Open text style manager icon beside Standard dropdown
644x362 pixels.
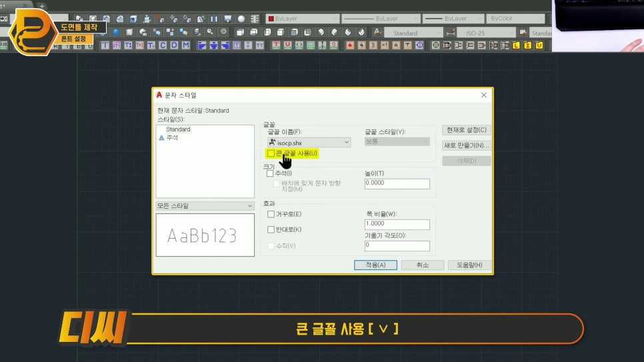click(377, 32)
